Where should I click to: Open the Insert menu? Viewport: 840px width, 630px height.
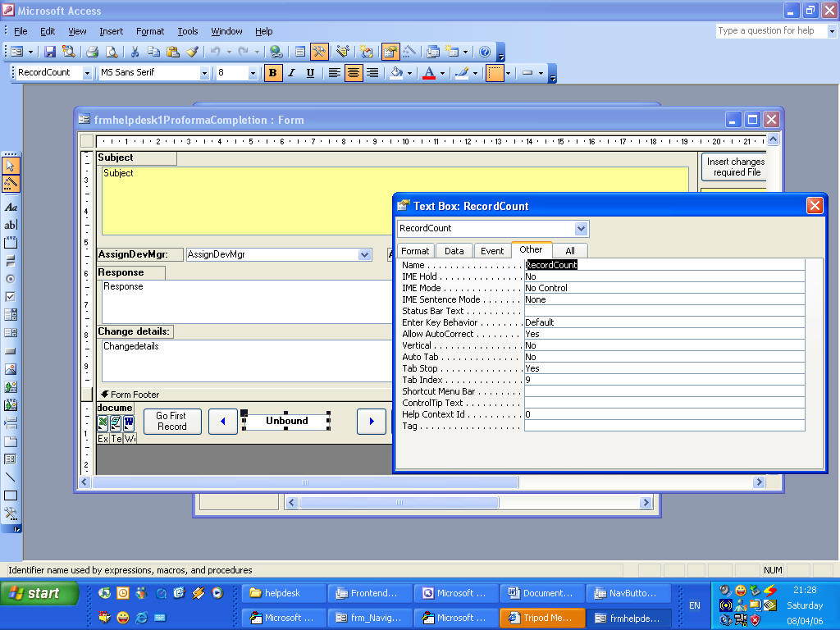click(112, 31)
